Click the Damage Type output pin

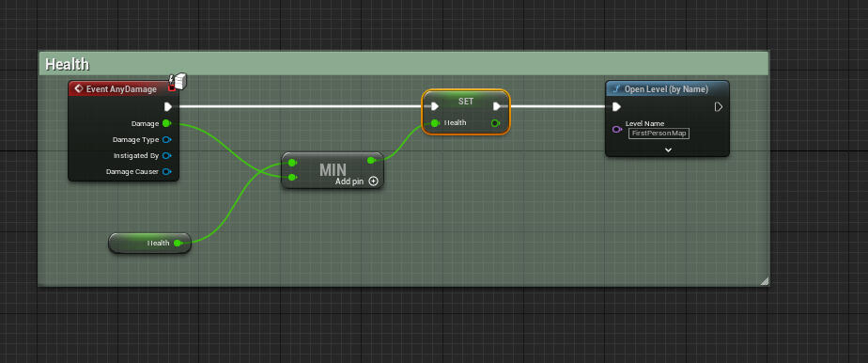tap(166, 140)
